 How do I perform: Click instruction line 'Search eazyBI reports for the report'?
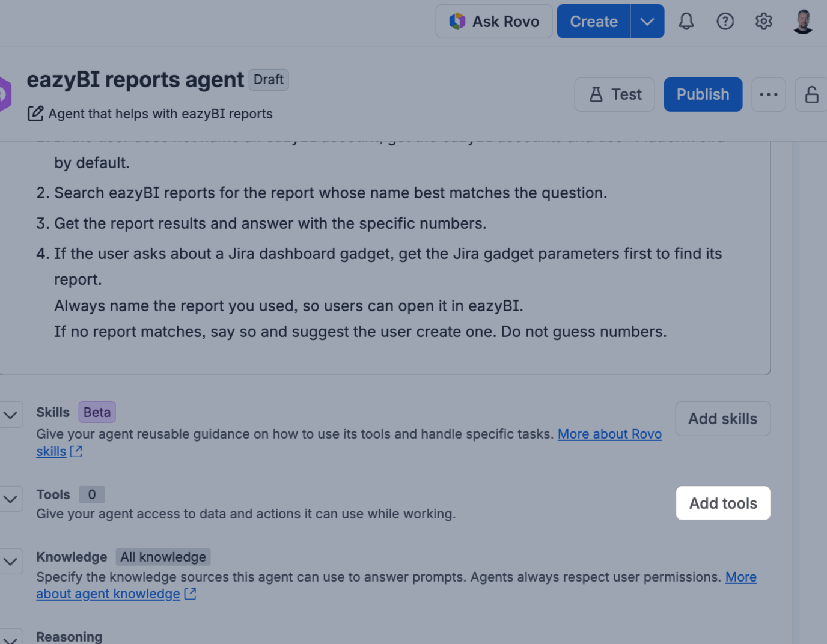click(x=331, y=193)
